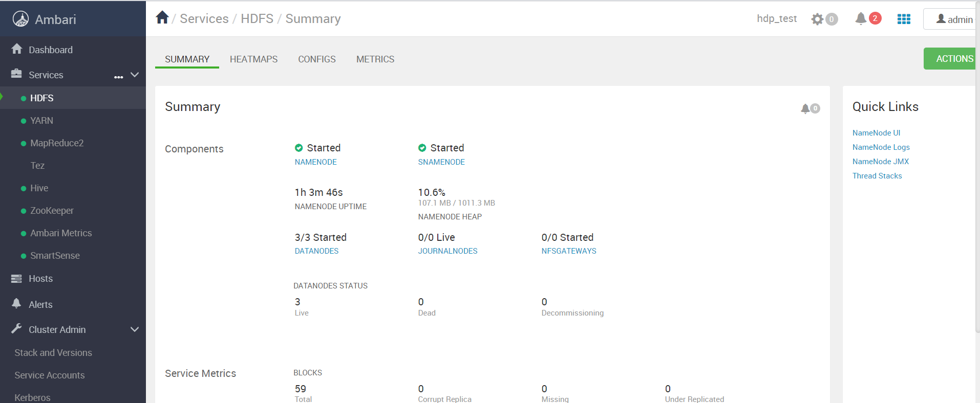Click the Dashboard home icon in sidebar
Screen dimensions: 980x403
click(x=17, y=49)
